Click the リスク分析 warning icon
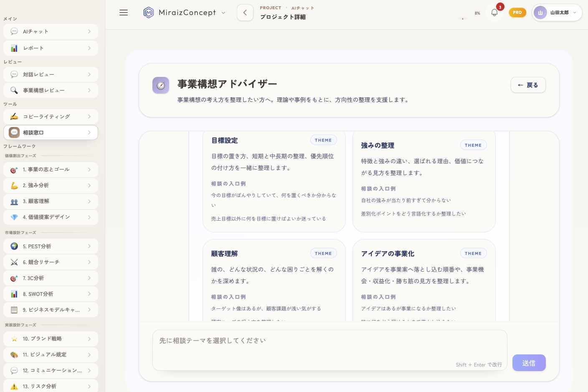The width and height of the screenshot is (588, 392). tap(14, 386)
